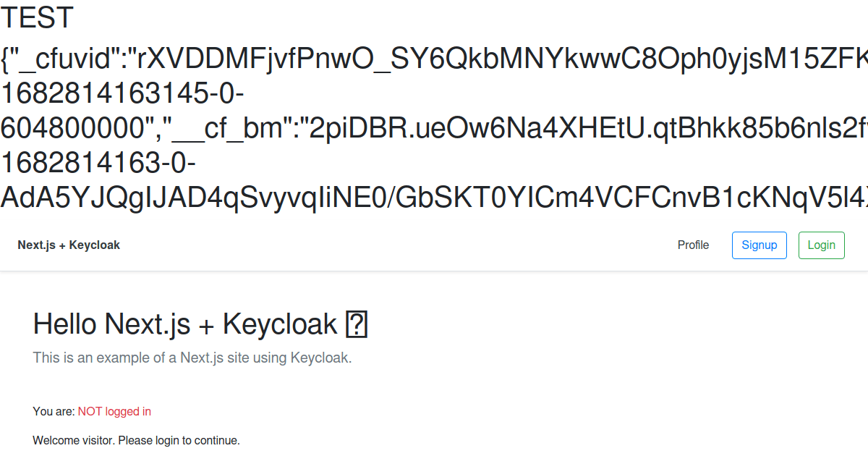Click the You are: label
Screen dimensions: 868x456
pos(53,411)
